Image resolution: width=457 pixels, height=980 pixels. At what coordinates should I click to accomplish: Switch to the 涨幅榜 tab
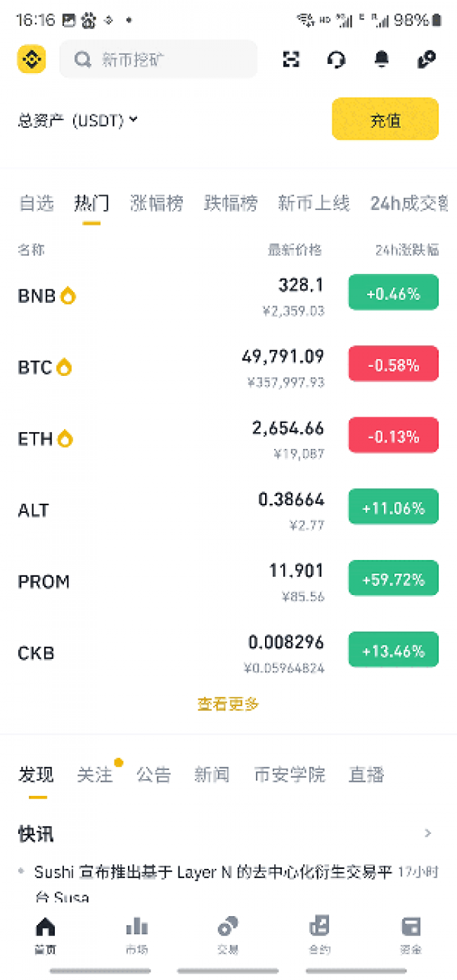[x=156, y=204]
